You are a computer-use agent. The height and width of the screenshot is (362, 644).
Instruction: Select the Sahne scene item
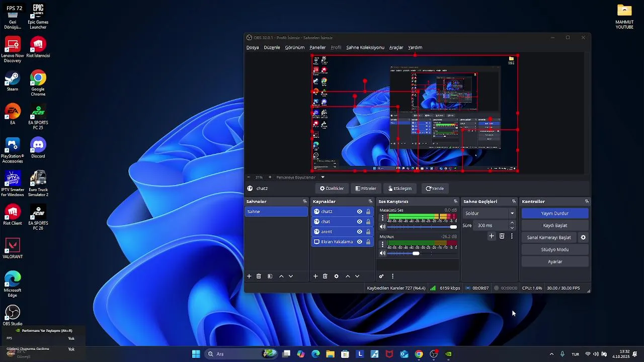[x=276, y=212]
